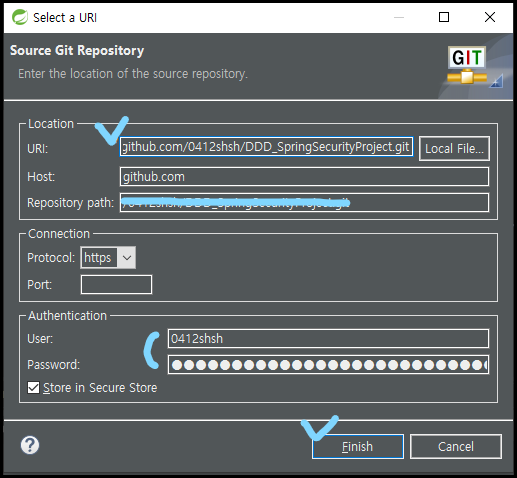Focus the User field with 0412shsh
The width and height of the screenshot is (517, 478).
(328, 339)
